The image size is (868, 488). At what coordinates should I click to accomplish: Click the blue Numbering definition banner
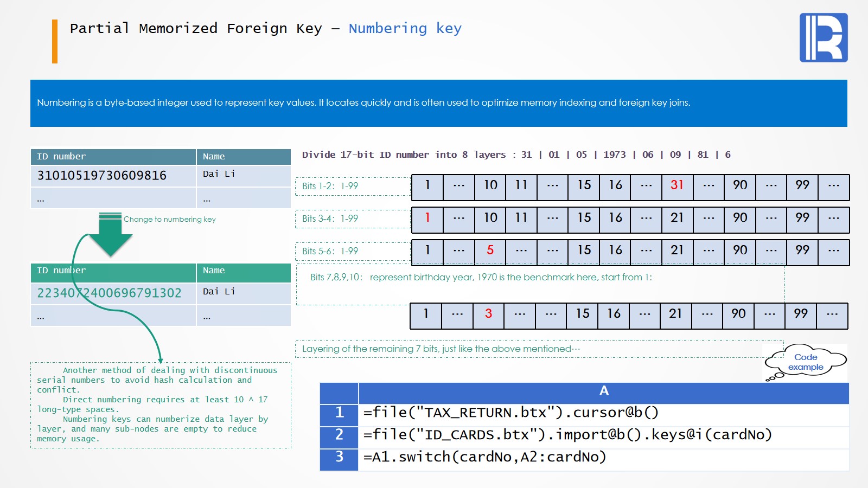click(x=438, y=103)
